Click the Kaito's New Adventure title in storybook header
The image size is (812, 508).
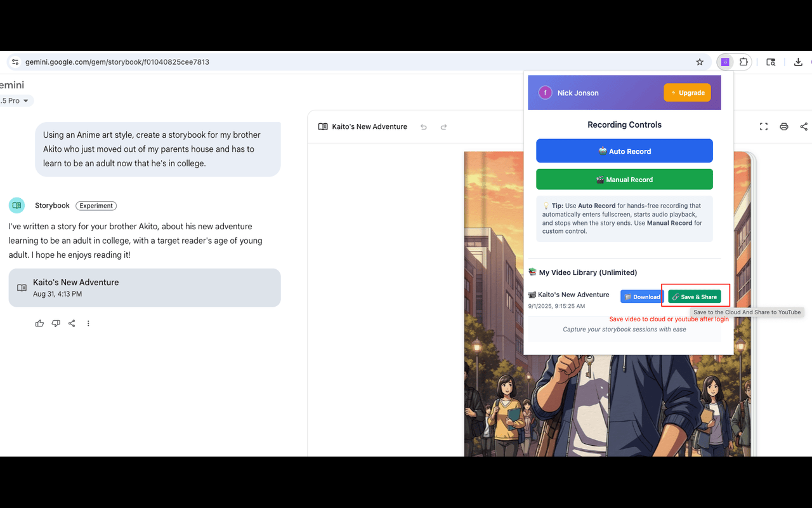[370, 127]
